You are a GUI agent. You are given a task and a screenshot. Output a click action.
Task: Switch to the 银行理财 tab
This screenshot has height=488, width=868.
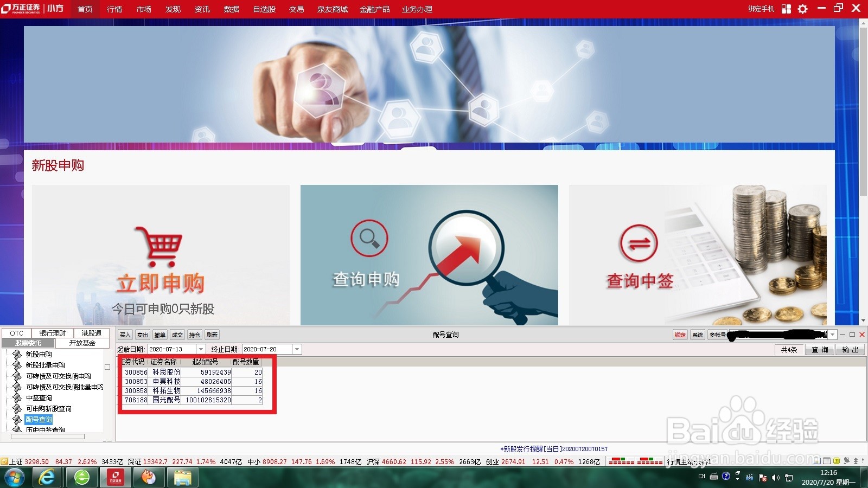click(x=52, y=333)
